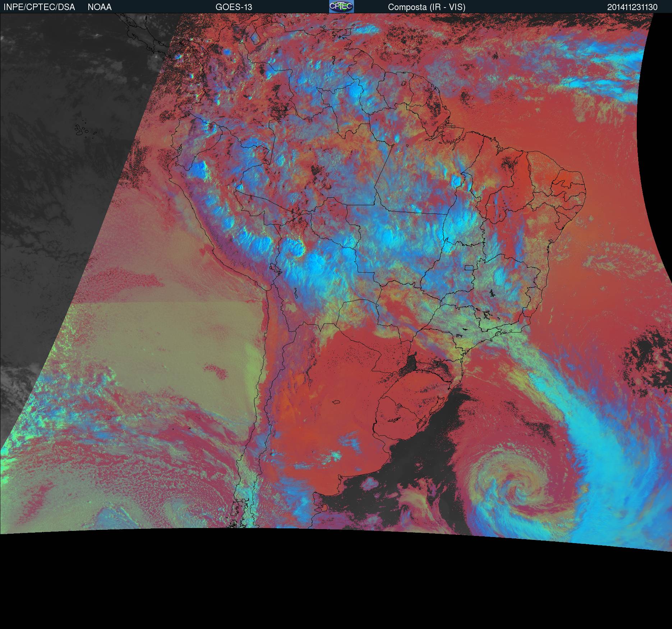Screen dimensions: 672x629
Task: Select the NOAA label in the header
Action: pyautogui.click(x=100, y=7)
